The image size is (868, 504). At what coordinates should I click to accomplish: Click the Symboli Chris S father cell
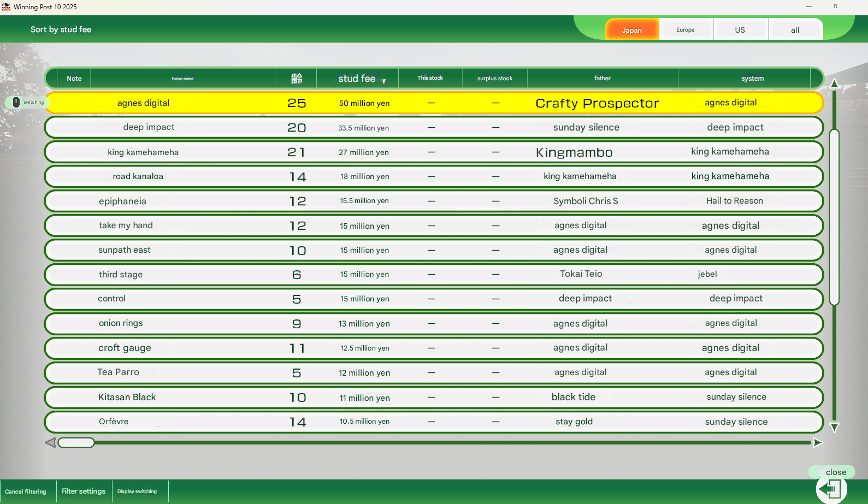point(586,201)
